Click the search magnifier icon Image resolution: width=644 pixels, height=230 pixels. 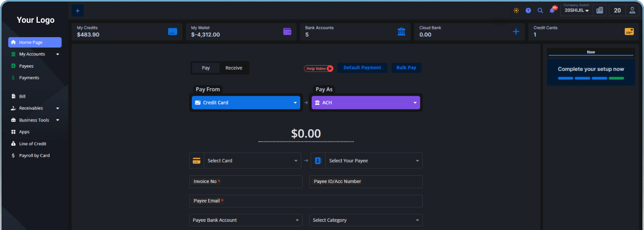[x=540, y=10]
